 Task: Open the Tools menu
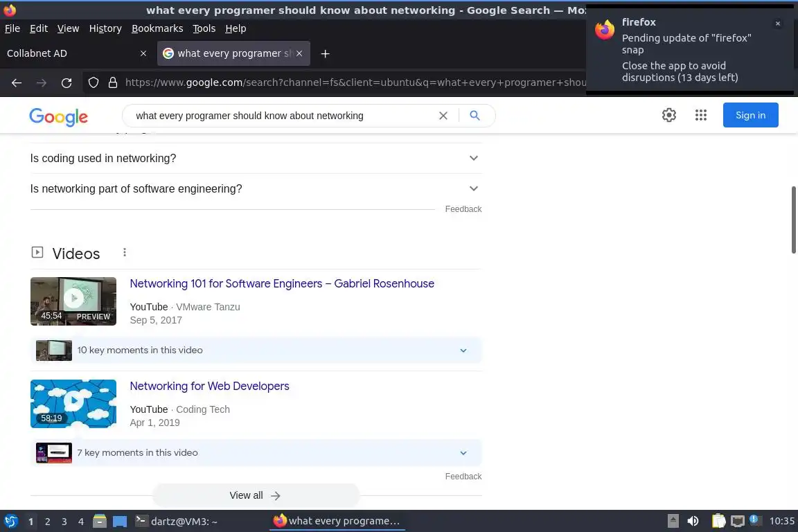(x=204, y=28)
